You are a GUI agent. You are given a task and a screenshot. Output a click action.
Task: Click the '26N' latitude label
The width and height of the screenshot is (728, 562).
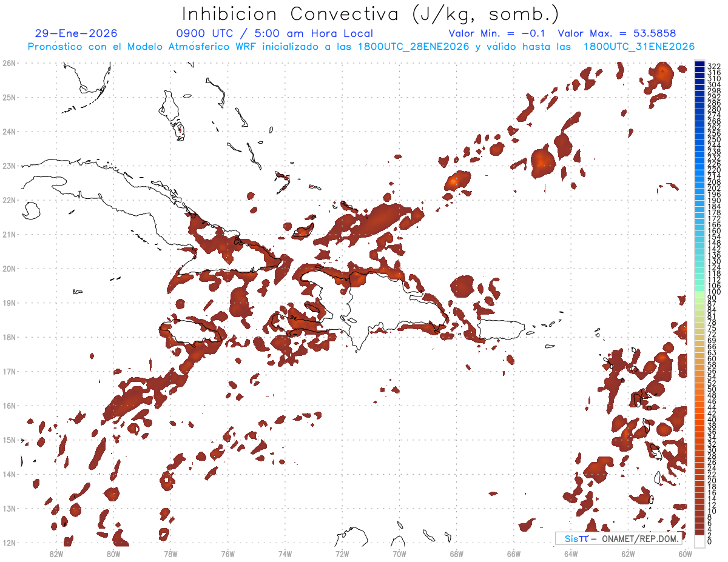pos(8,63)
